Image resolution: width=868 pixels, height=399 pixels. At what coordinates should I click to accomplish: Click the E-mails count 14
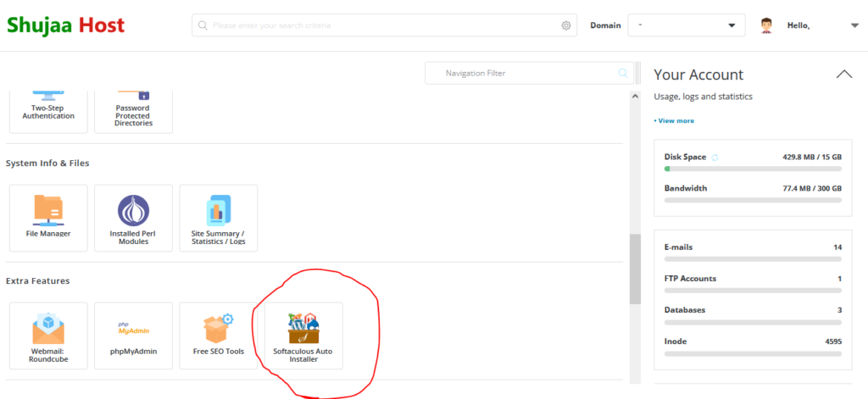[837, 247]
